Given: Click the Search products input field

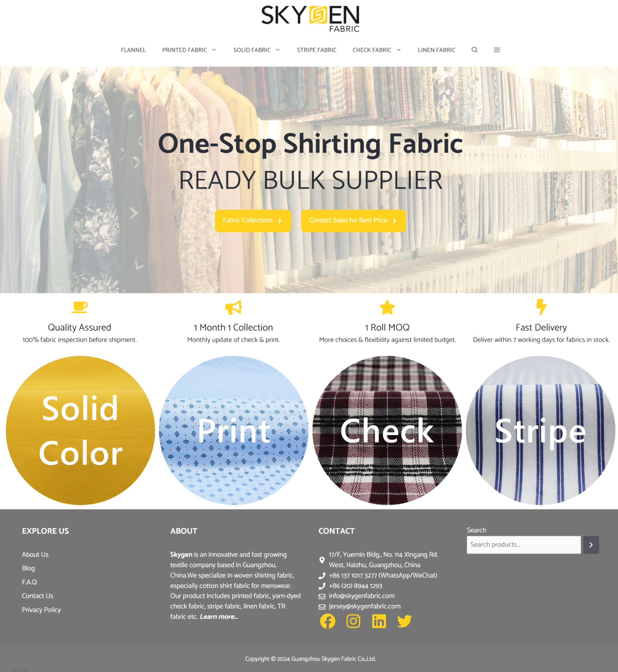Looking at the screenshot, I should 524,545.
